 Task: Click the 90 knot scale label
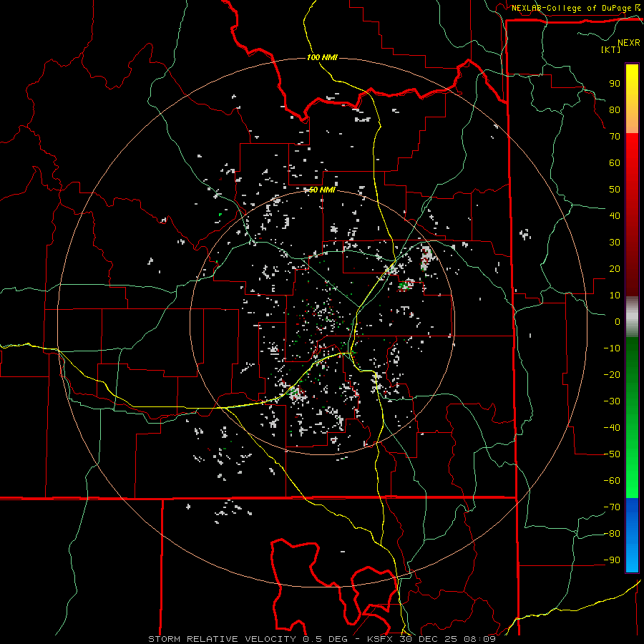click(615, 84)
